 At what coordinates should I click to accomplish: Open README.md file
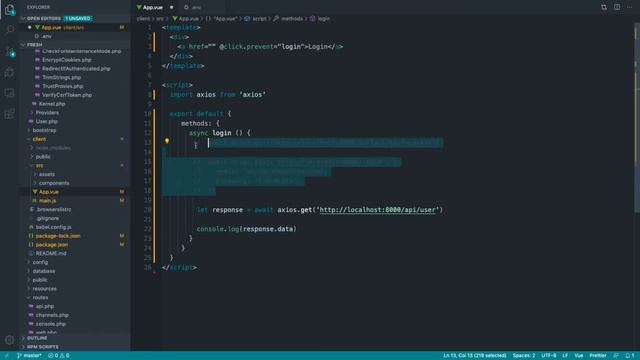tap(51, 253)
